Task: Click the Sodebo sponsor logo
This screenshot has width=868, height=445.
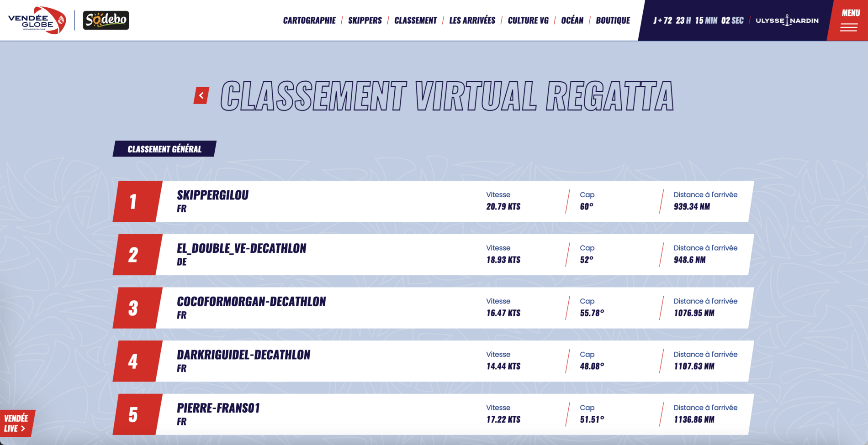Action: point(106,20)
